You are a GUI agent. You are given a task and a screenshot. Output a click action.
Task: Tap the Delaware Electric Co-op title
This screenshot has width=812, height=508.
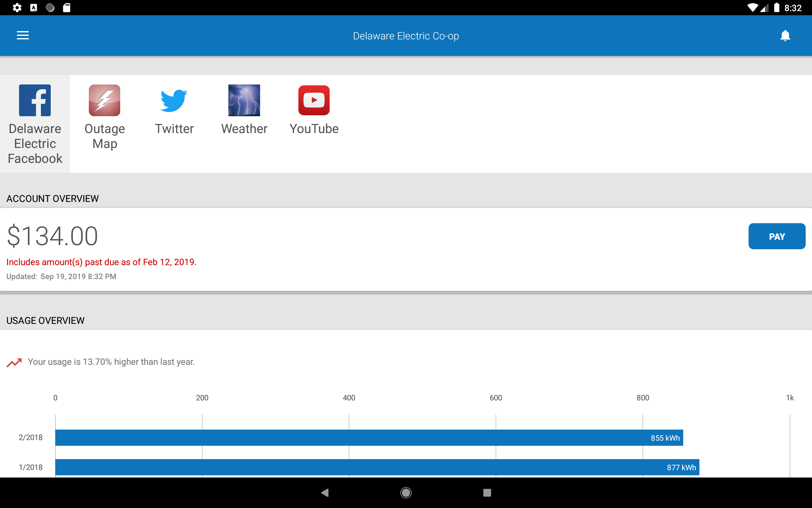pos(406,36)
